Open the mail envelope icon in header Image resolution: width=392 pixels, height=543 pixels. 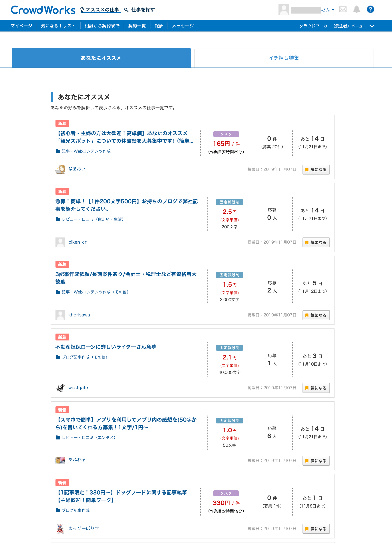pos(343,9)
